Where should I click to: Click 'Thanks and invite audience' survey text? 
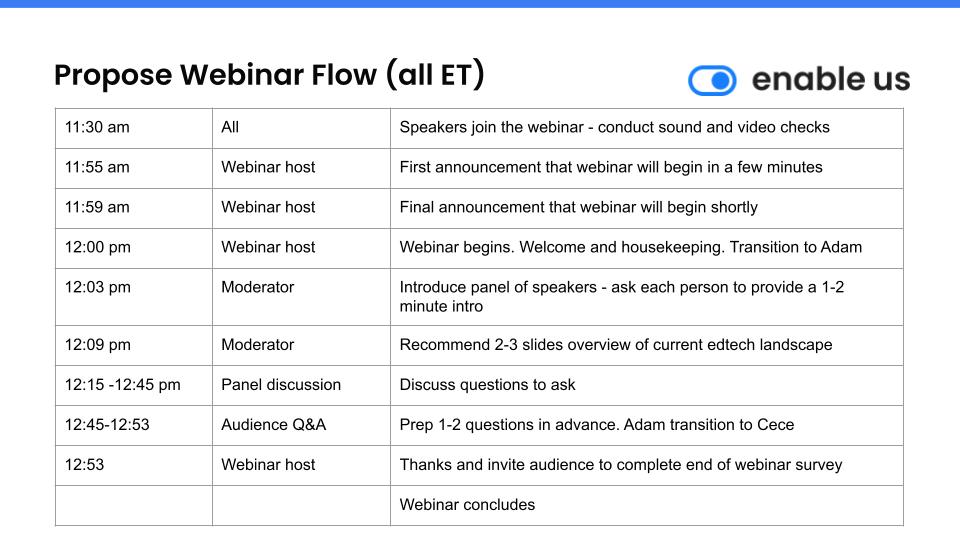pyautogui.click(x=621, y=465)
